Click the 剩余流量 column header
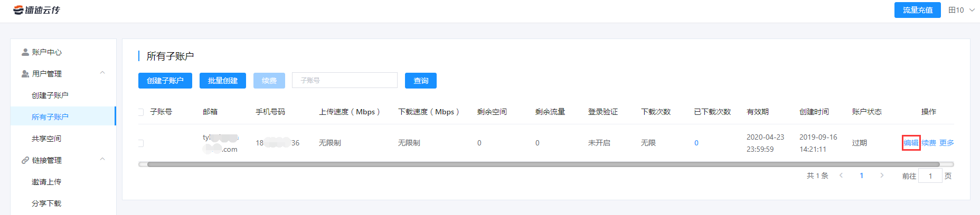This screenshot has height=215, width=980. (x=550, y=112)
